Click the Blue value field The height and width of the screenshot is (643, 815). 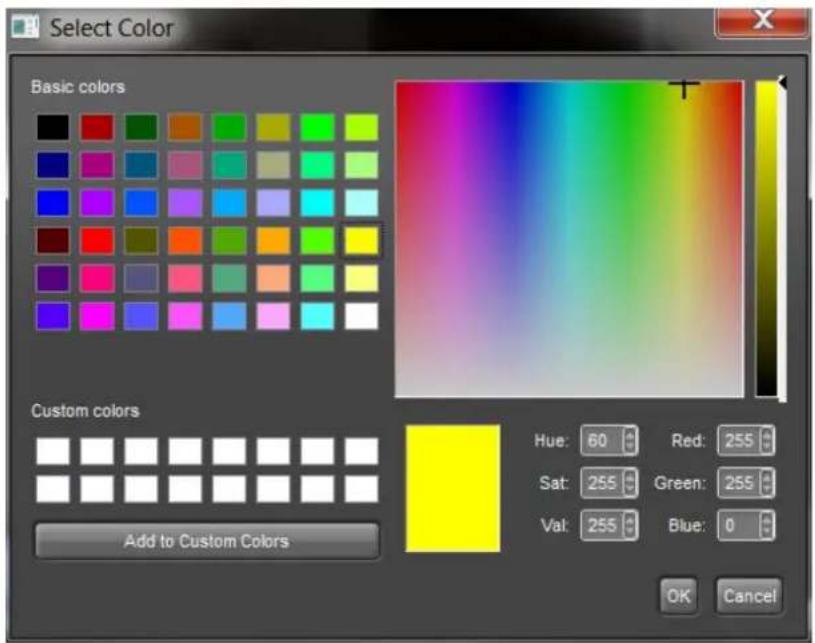pos(739,526)
